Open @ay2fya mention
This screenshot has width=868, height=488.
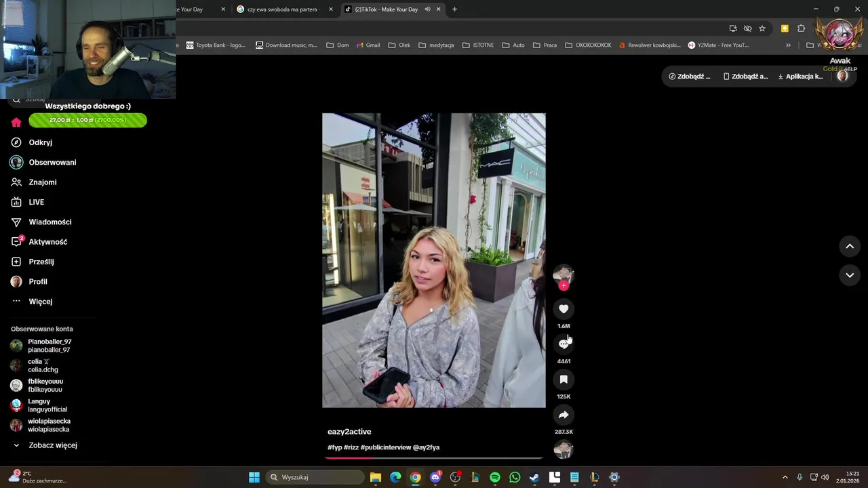[426, 447]
